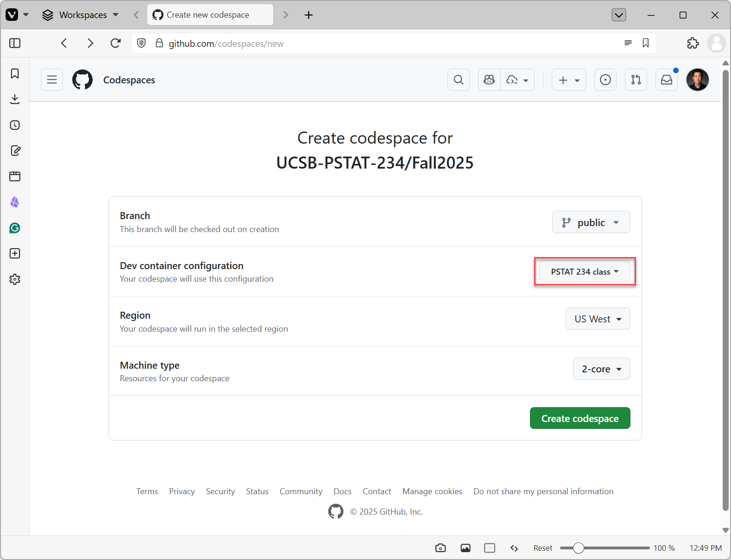
Task: Open the hamburger navigation menu
Action: coord(52,80)
